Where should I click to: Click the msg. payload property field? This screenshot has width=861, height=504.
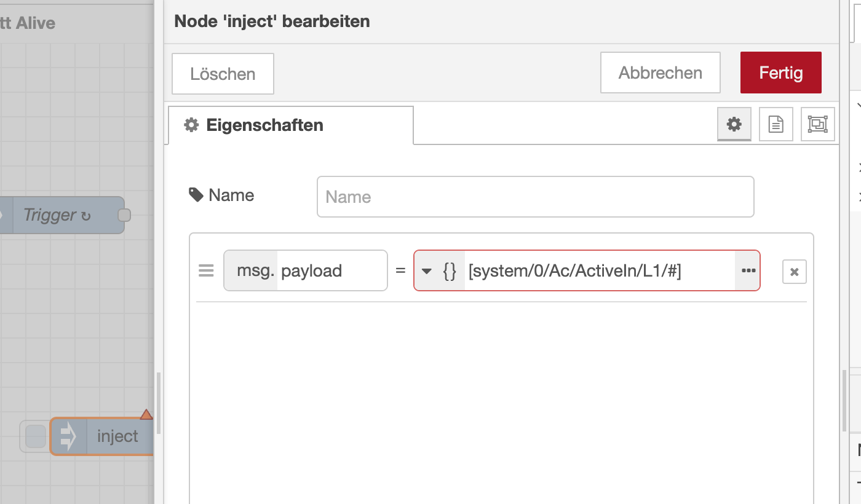click(306, 270)
